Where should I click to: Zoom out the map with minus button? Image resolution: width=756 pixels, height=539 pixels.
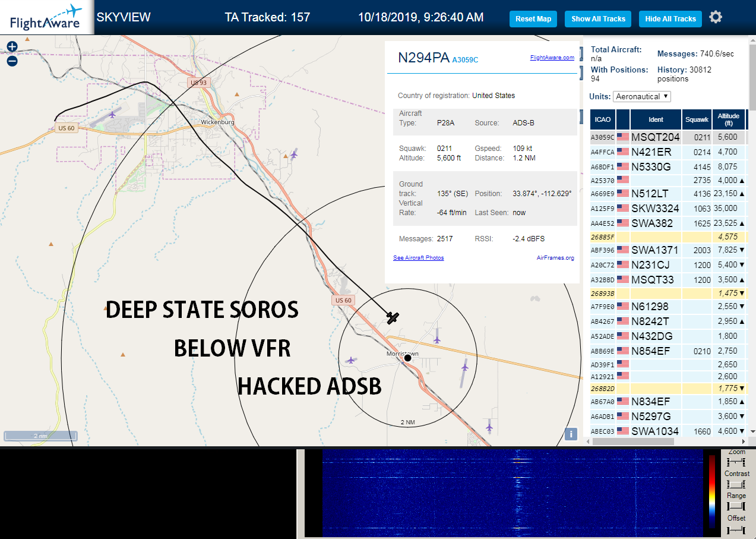(12, 61)
